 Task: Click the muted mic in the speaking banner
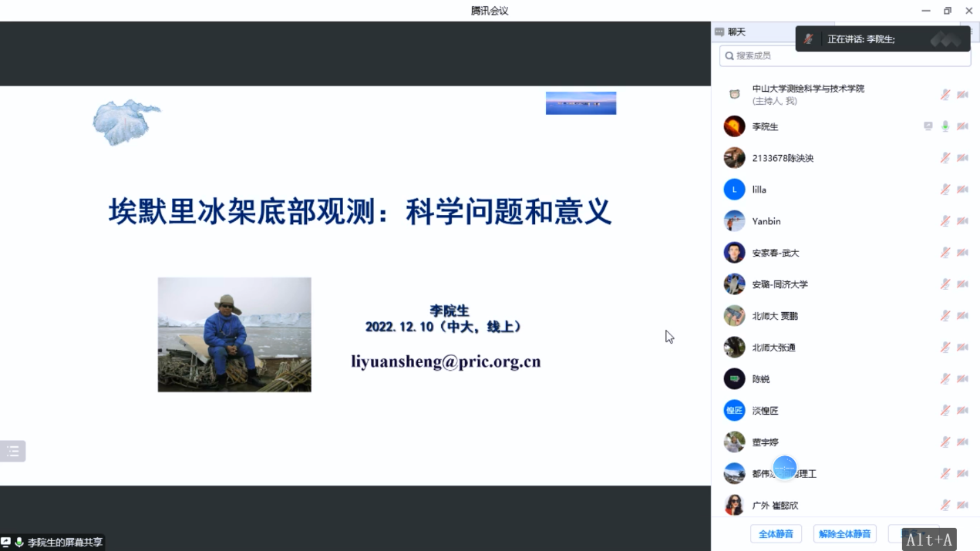pyautogui.click(x=809, y=39)
